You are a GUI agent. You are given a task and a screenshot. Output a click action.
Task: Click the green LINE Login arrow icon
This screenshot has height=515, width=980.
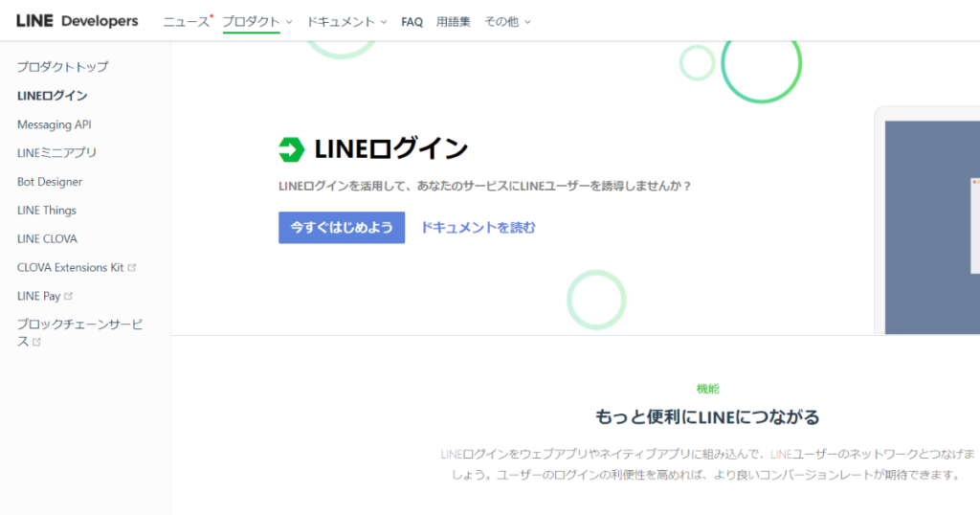291,149
